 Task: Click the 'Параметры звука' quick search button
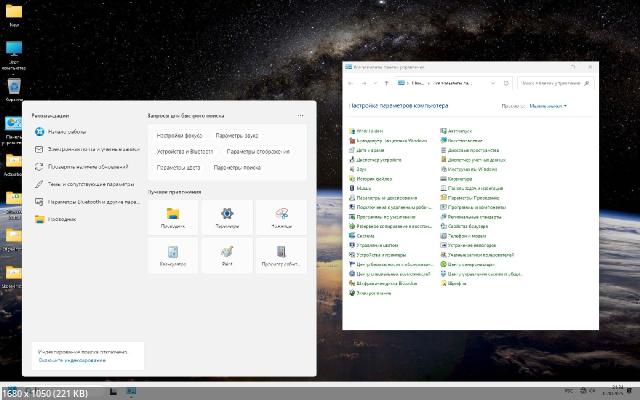click(236, 134)
